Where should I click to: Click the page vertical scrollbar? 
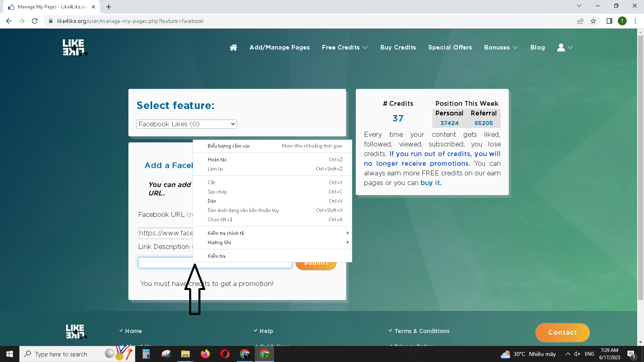(641, 167)
